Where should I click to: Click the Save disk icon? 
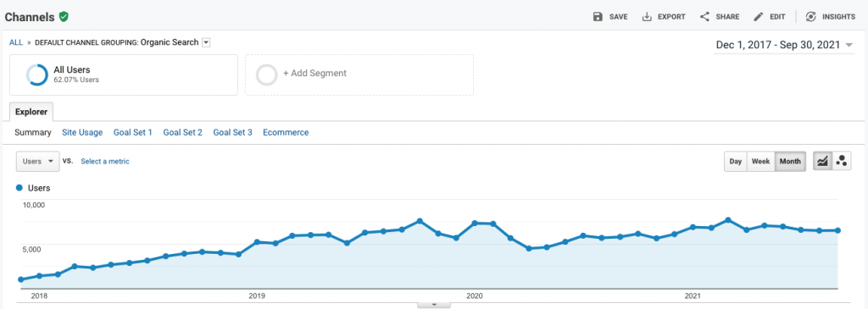click(x=598, y=17)
